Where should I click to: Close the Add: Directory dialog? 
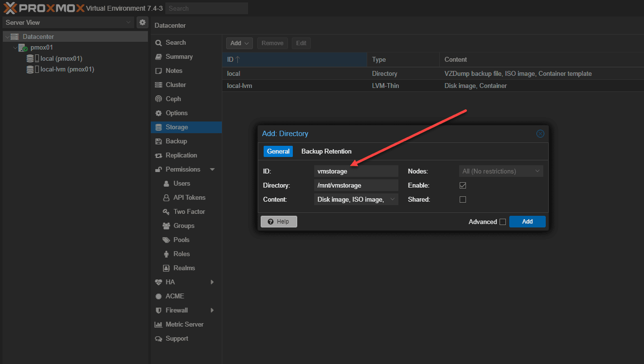click(540, 134)
